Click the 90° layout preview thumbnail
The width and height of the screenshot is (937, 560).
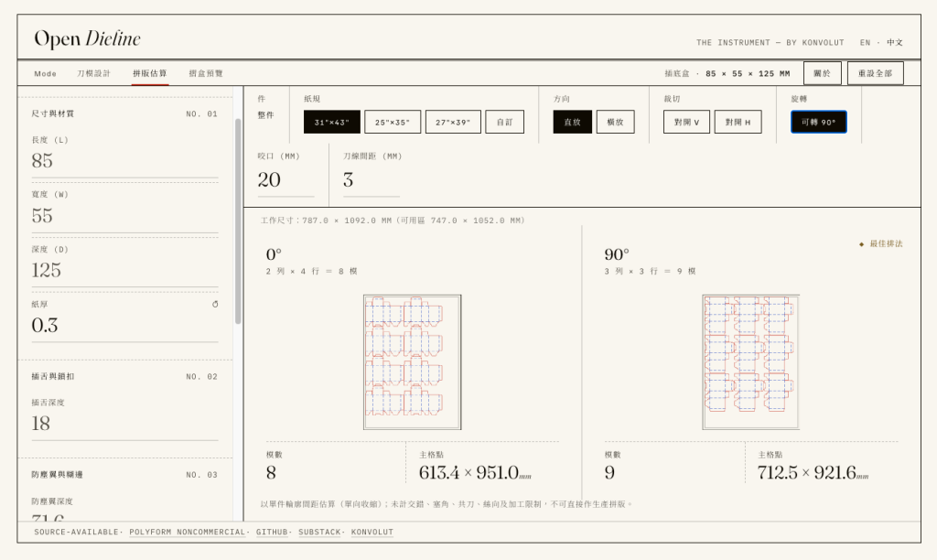(x=750, y=362)
